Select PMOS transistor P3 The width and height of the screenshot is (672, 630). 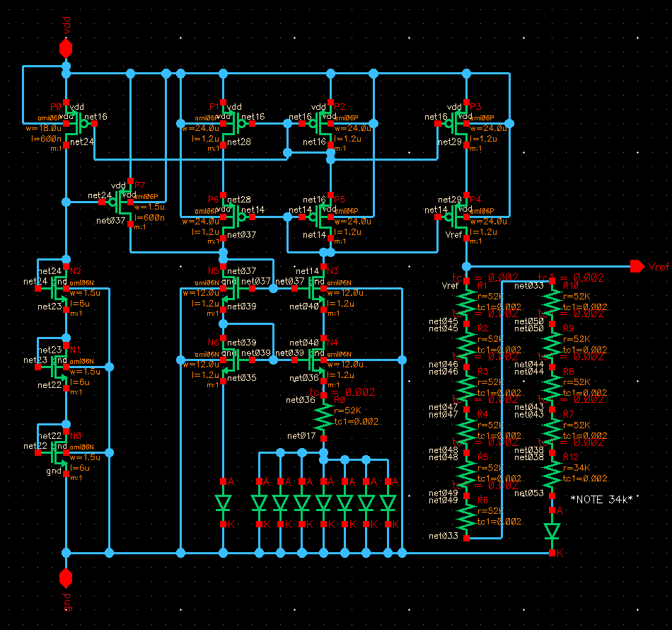coord(459,124)
